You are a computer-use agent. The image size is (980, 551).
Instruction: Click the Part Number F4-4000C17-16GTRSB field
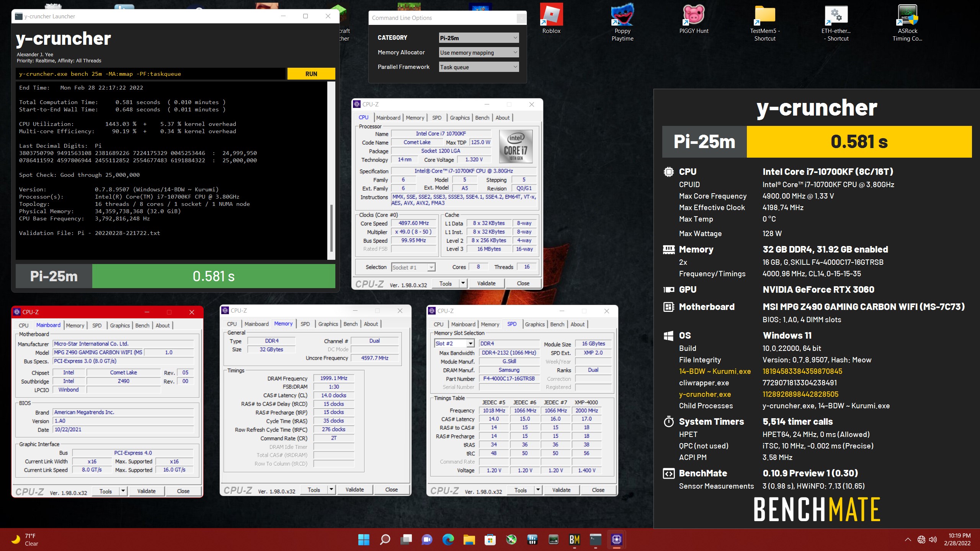509,379
